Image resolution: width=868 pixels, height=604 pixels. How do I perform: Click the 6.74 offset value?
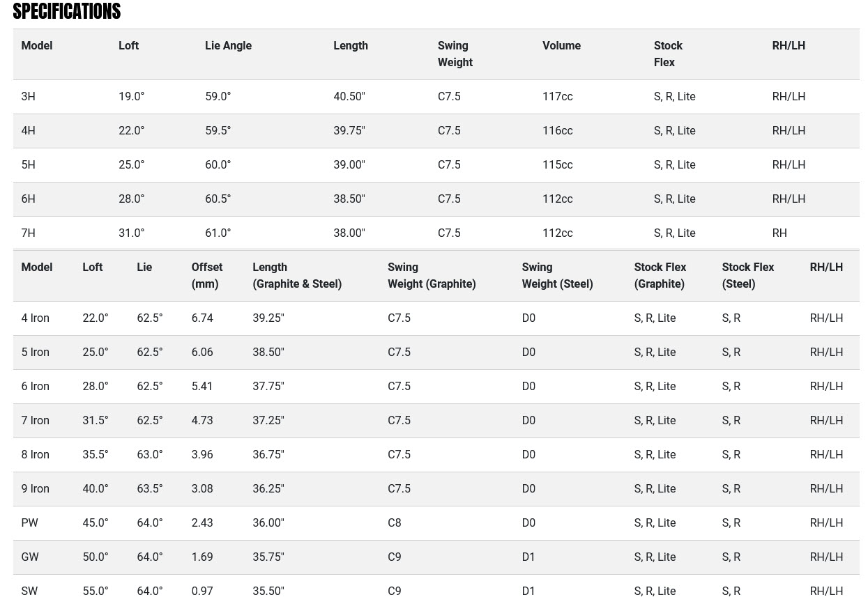(202, 318)
